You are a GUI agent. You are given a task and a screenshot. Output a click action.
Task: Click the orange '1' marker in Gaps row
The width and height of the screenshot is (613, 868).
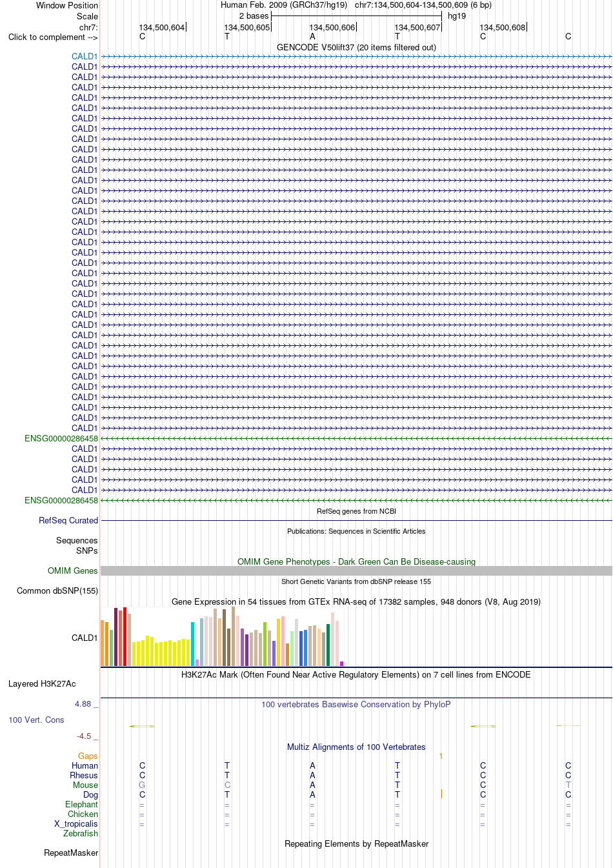[x=441, y=756]
